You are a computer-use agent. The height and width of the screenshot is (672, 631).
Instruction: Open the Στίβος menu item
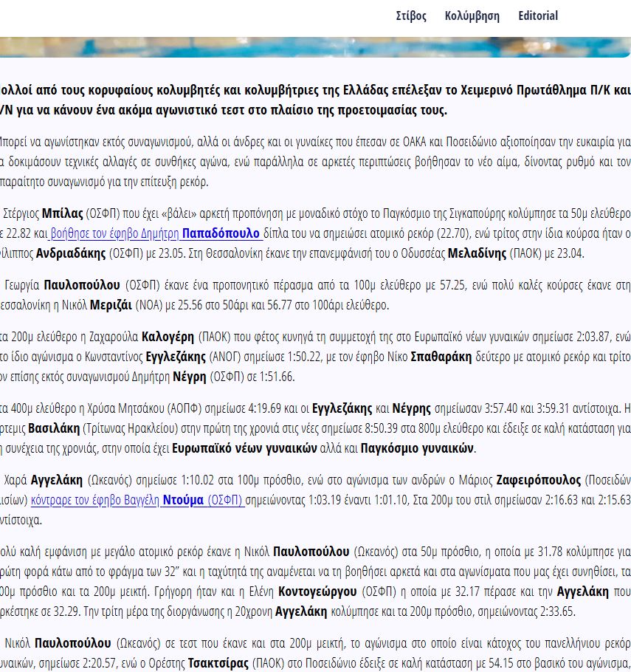(411, 16)
